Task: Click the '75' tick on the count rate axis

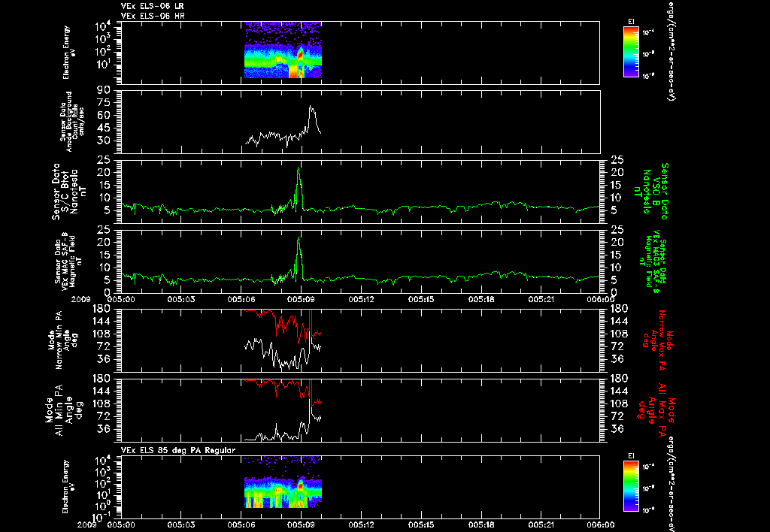Action: click(104, 103)
